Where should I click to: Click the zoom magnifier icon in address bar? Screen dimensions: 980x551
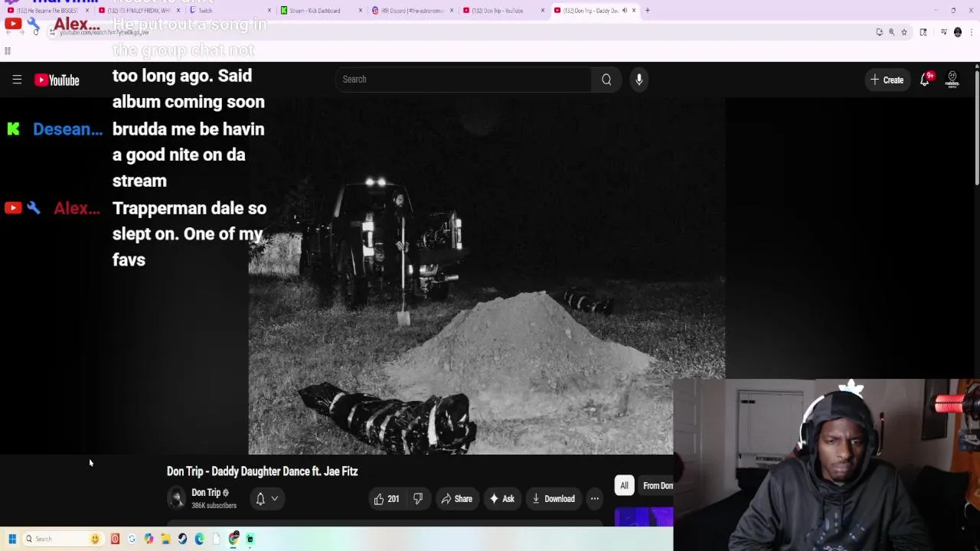pos(891,32)
